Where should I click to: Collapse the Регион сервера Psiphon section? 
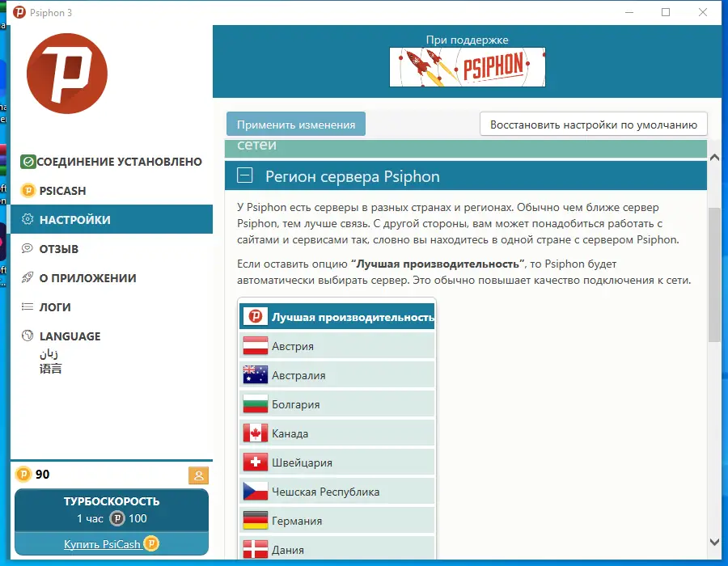tap(244, 175)
